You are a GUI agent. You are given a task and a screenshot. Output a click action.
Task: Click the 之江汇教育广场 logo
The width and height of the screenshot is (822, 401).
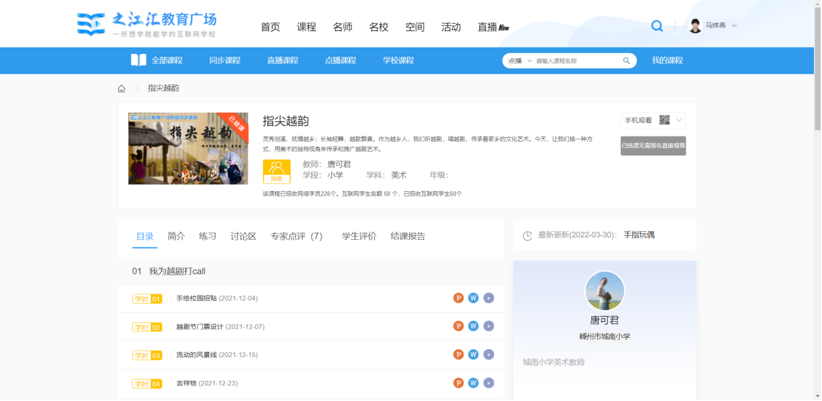pos(147,25)
